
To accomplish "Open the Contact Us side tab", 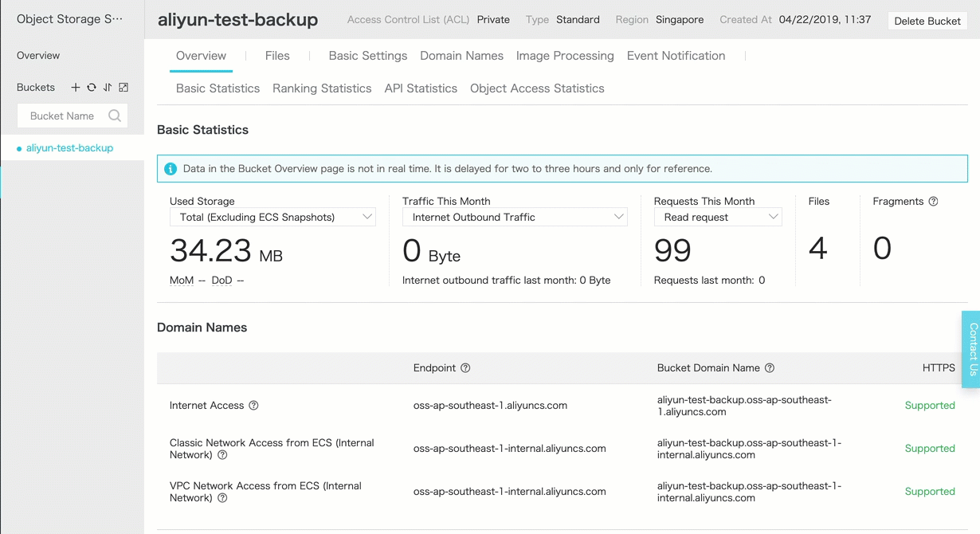I will (x=971, y=349).
